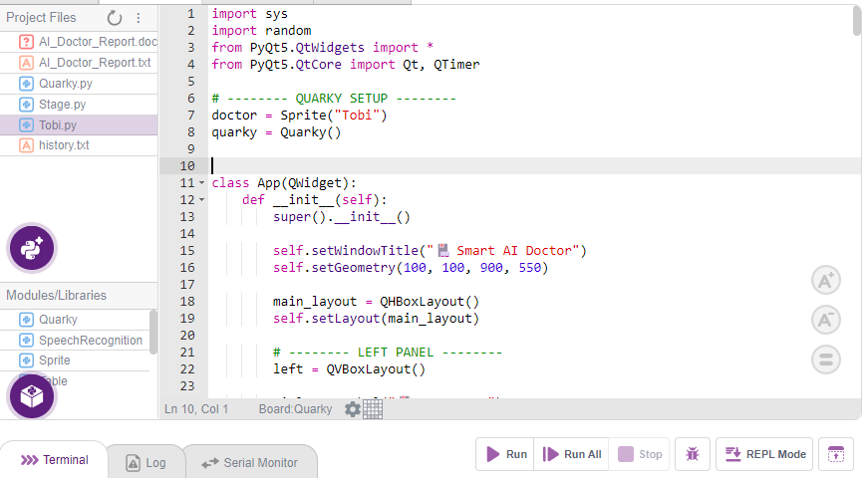The image size is (868, 478).
Task: Click the unknown-type icon beside AI_Doctor_Report.doc
Action: (x=26, y=42)
